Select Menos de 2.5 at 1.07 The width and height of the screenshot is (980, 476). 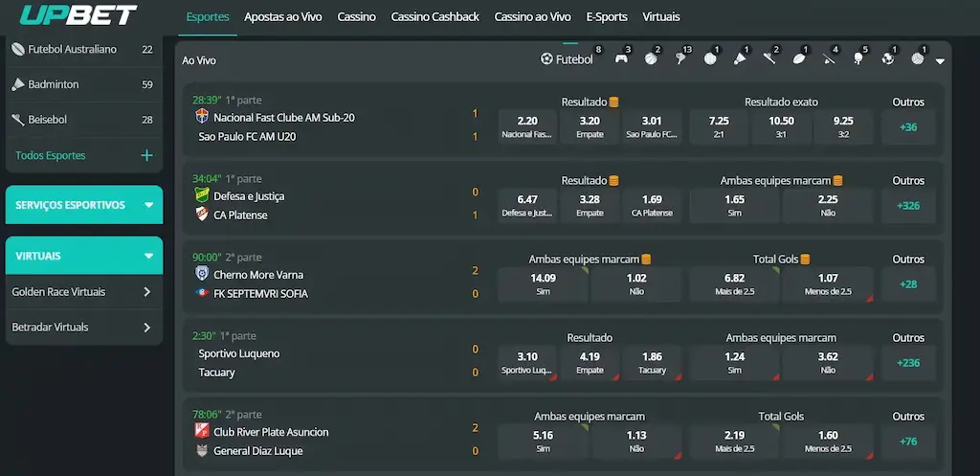tap(828, 284)
